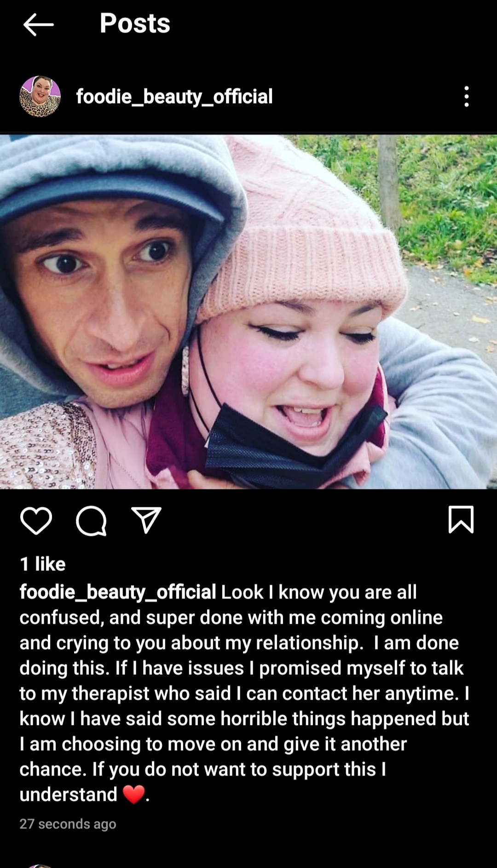Tap the Posts page title

tap(135, 23)
